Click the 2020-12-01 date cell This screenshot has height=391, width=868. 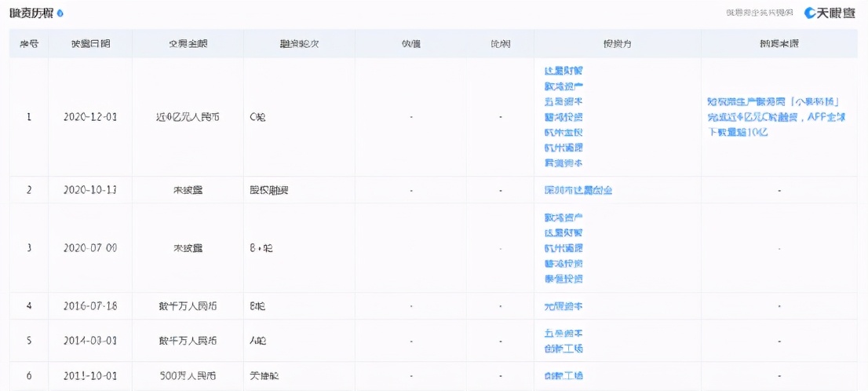tap(90, 117)
